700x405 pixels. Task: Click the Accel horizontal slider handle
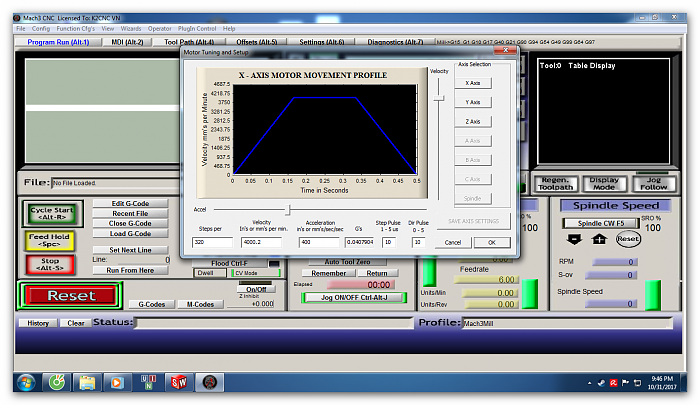[x=288, y=209]
